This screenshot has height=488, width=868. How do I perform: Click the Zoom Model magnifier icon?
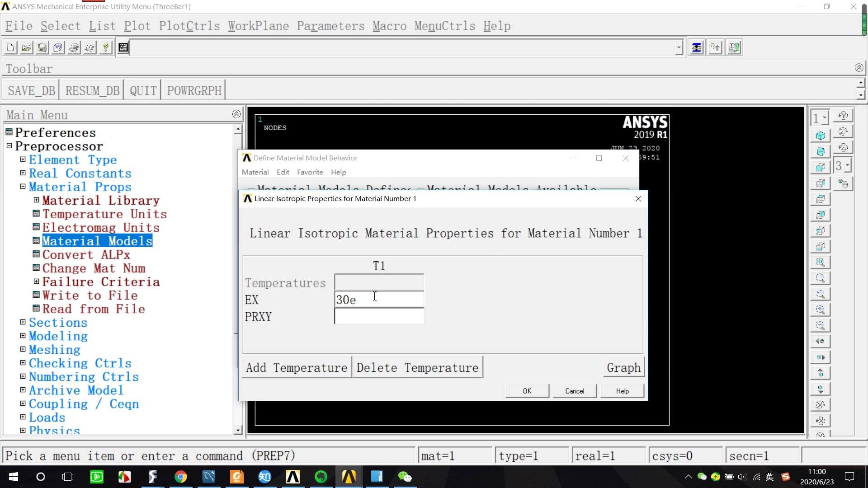(x=821, y=278)
